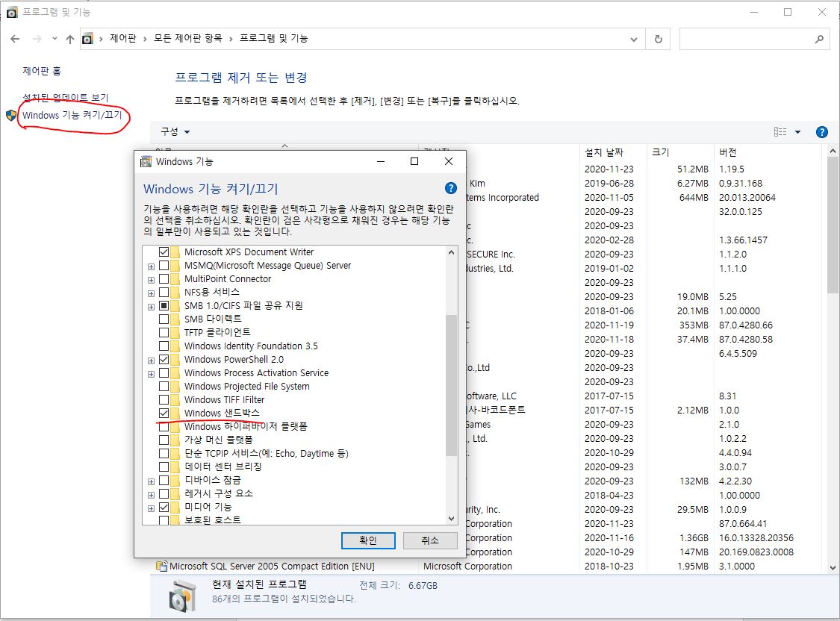Toggle SMB 1.0/CIFS 파일 공유 지원 checkbox
Screen dimensions: 840x621
pyautogui.click(x=164, y=306)
